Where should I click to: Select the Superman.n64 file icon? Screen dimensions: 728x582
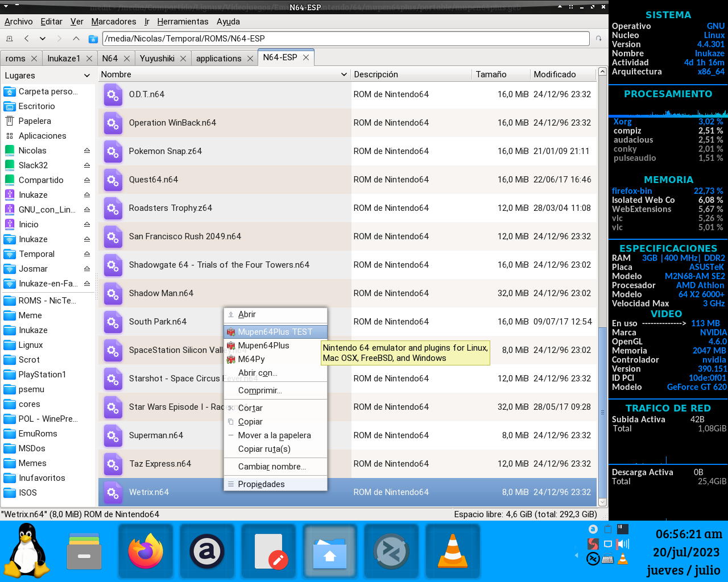pyautogui.click(x=113, y=435)
